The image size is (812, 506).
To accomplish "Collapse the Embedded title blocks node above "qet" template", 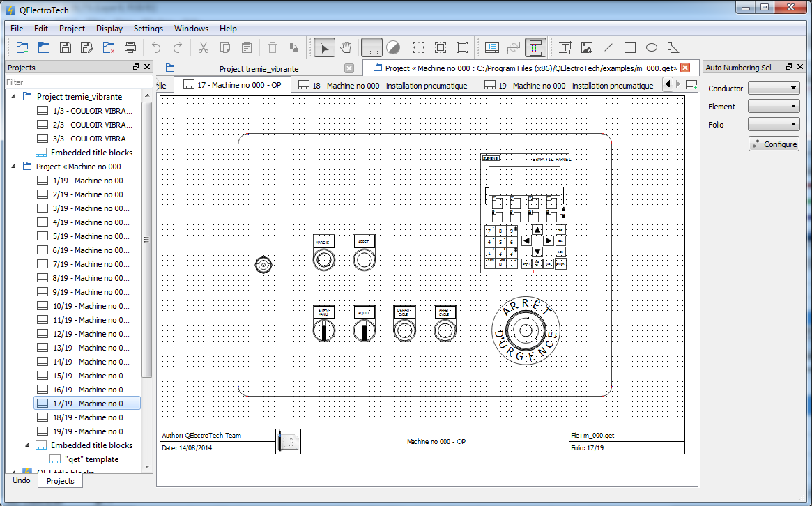I will tap(27, 445).
